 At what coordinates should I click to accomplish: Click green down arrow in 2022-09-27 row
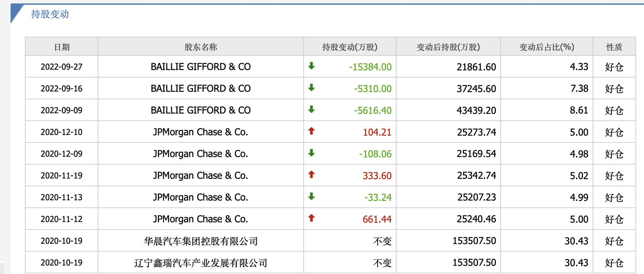coord(311,66)
